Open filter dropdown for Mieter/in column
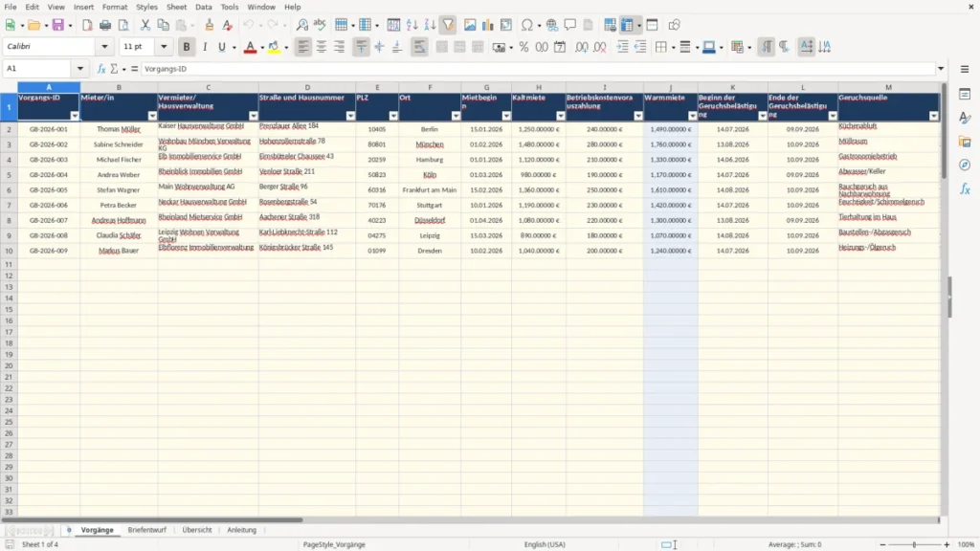Screen dimensions: 980x551 point(152,116)
